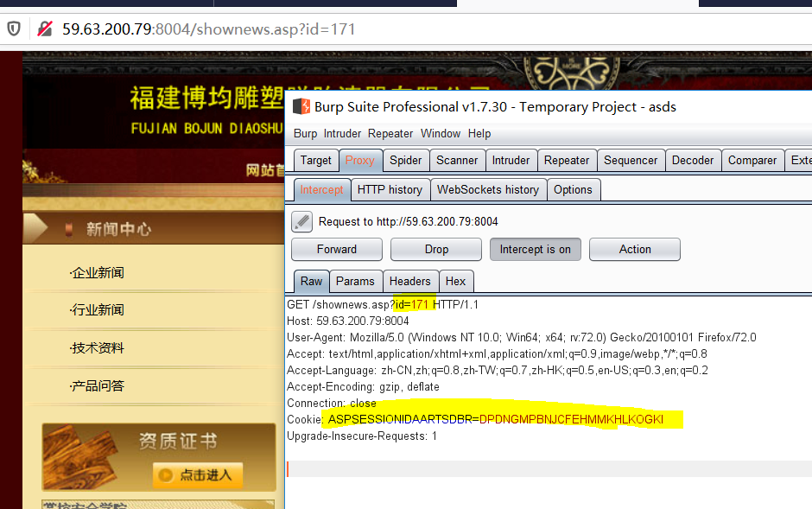Viewport: 812px width, 509px height.
Task: Select the HTTP history sub-tab
Action: pyautogui.click(x=390, y=190)
